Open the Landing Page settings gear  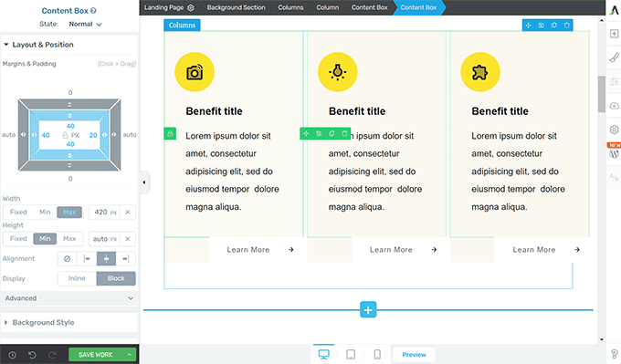(x=191, y=7)
